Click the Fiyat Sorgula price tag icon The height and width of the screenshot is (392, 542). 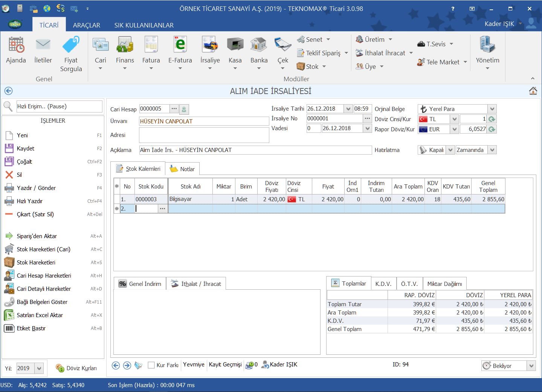71,45
